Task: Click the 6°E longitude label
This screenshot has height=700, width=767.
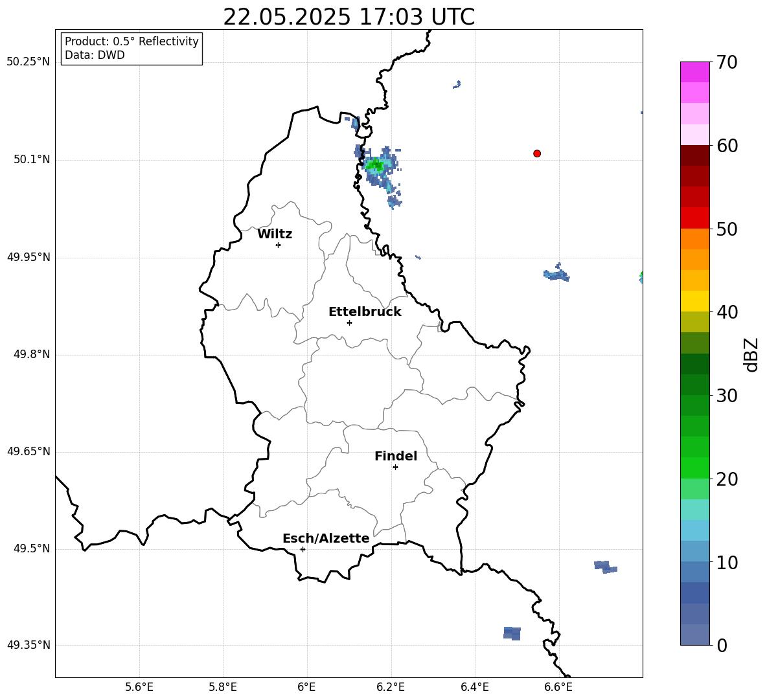Action: click(x=306, y=687)
